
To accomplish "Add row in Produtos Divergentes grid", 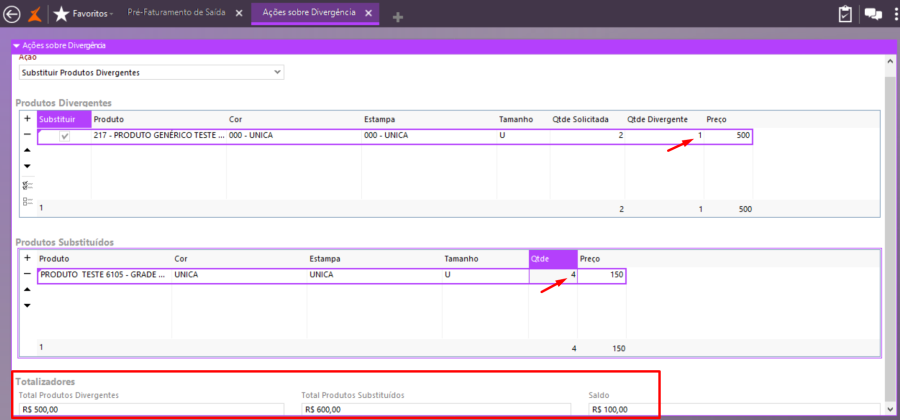I will 27,119.
